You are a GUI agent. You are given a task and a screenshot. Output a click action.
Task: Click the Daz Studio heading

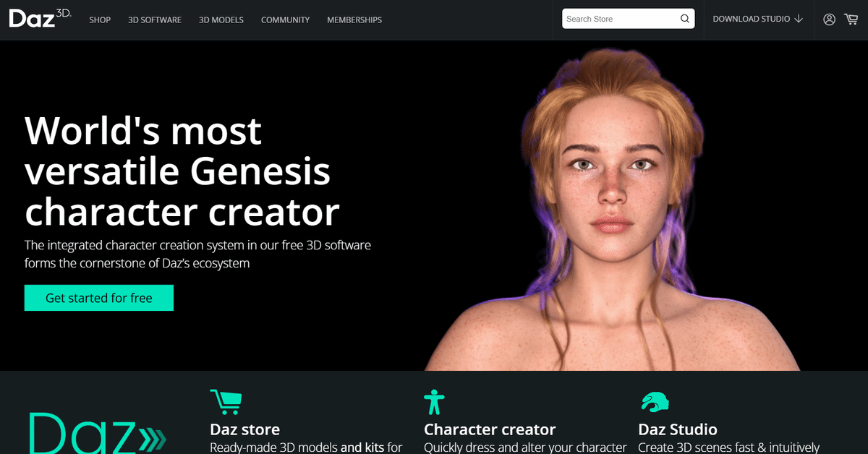click(678, 429)
